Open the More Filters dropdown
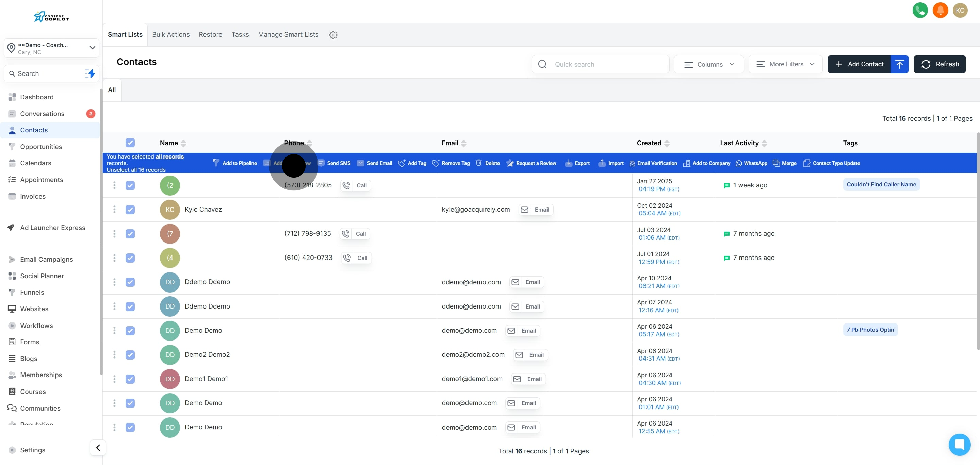The height and width of the screenshot is (465, 980). point(785,64)
